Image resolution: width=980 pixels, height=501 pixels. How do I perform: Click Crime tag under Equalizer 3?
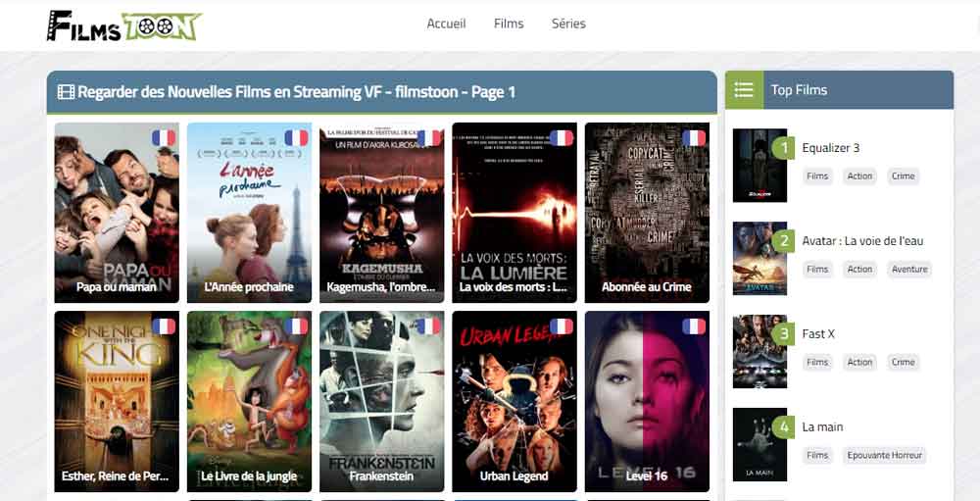[904, 176]
